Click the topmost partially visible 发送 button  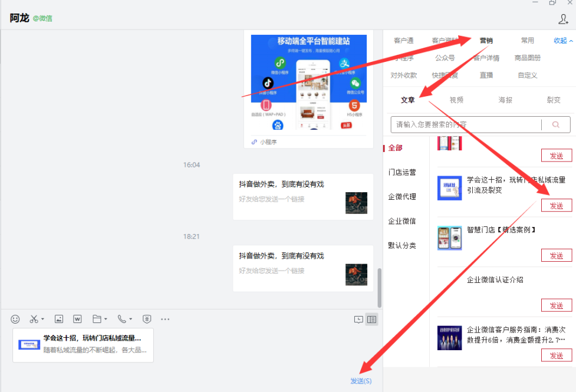[557, 156]
